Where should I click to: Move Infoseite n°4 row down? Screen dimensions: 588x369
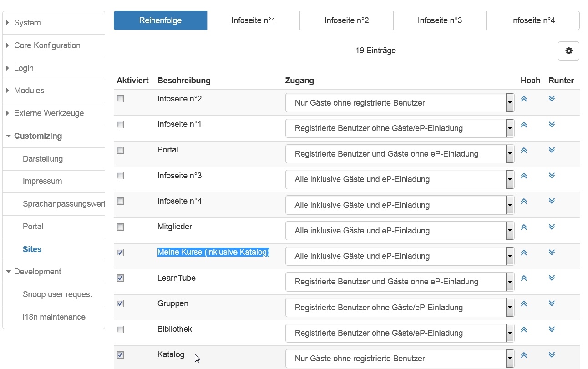pyautogui.click(x=552, y=201)
